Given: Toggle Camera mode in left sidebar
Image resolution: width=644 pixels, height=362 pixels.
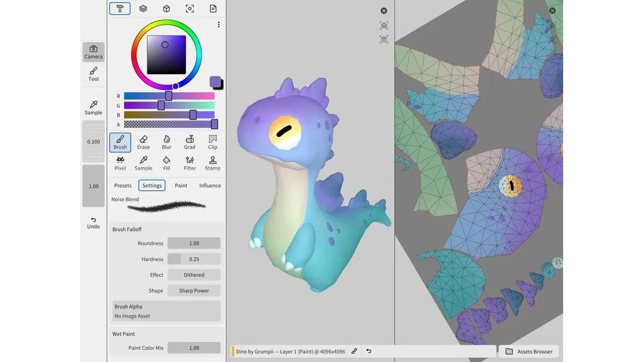Looking at the screenshot, I should pyautogui.click(x=94, y=52).
